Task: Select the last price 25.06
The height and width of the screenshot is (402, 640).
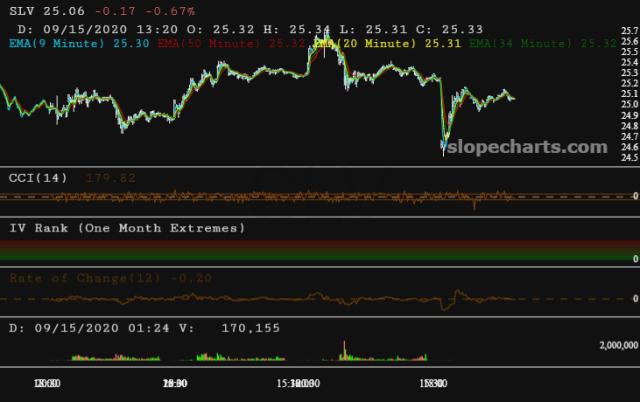Action: (x=64, y=11)
